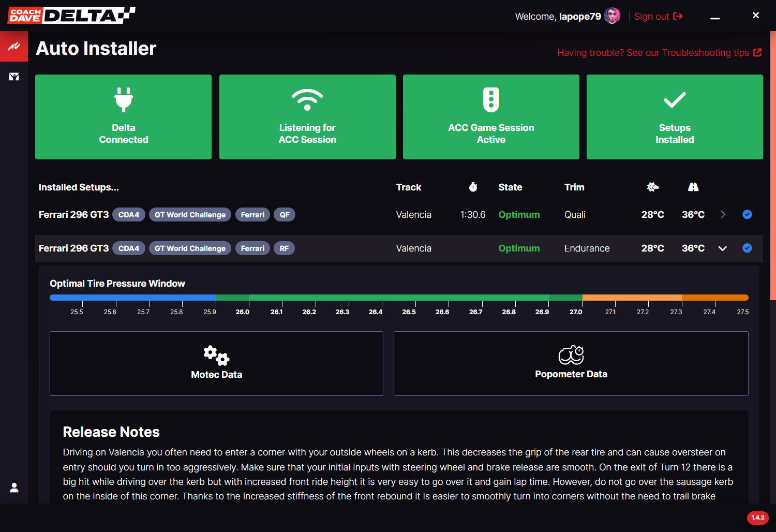The height and width of the screenshot is (532, 776).
Task: Click the GT World Challenge tag on Quali row
Action: click(x=190, y=215)
